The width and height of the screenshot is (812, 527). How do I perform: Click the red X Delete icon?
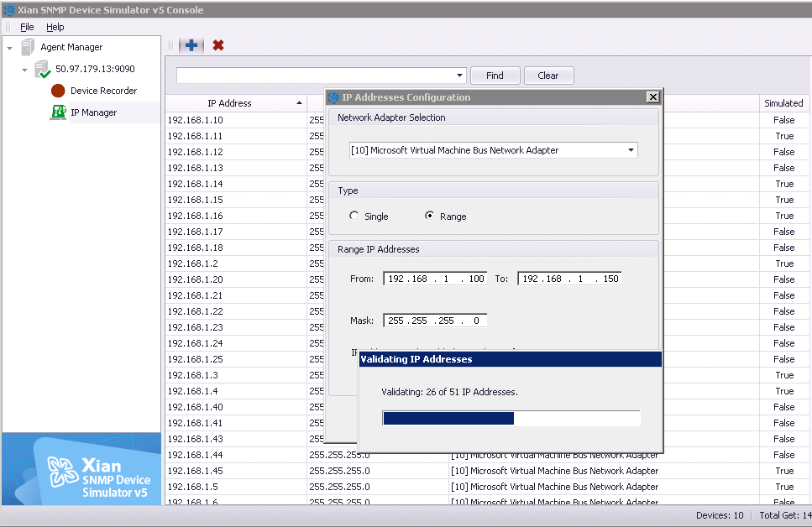click(218, 45)
